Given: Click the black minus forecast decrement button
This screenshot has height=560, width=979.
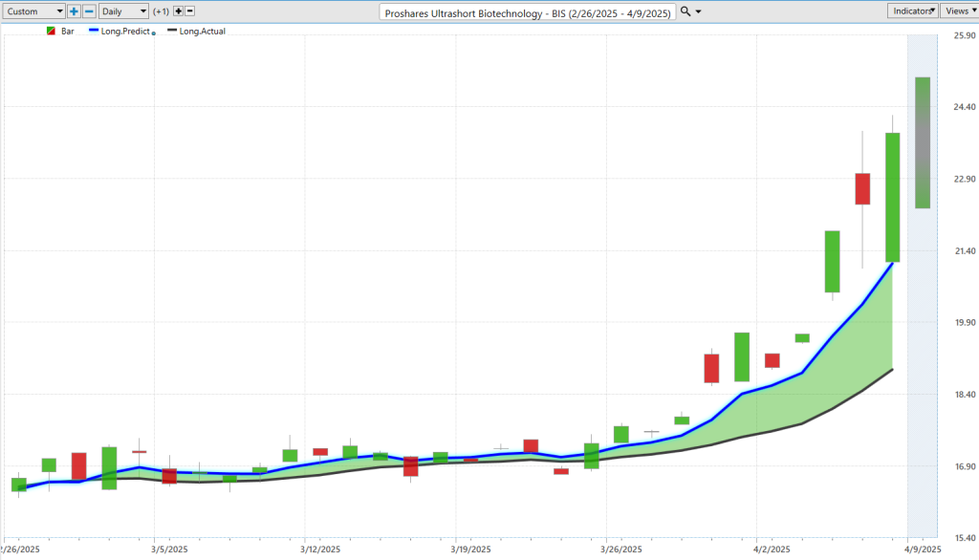Looking at the screenshot, I should point(189,11).
